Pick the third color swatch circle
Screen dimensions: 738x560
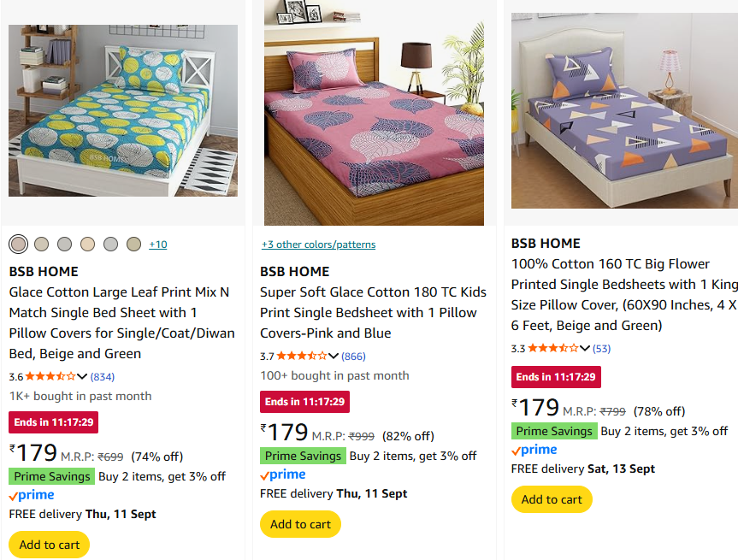pos(64,244)
